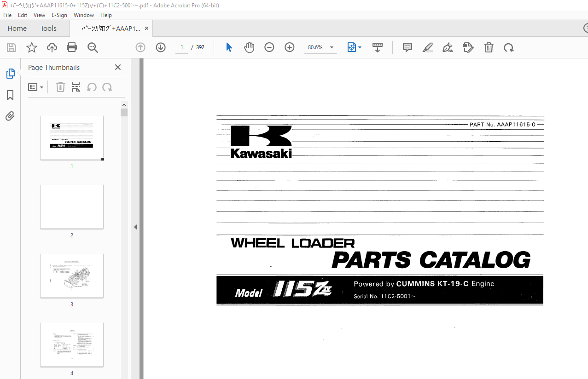588x379 pixels.
Task: Select the arrow Selection tool
Action: (x=229, y=47)
